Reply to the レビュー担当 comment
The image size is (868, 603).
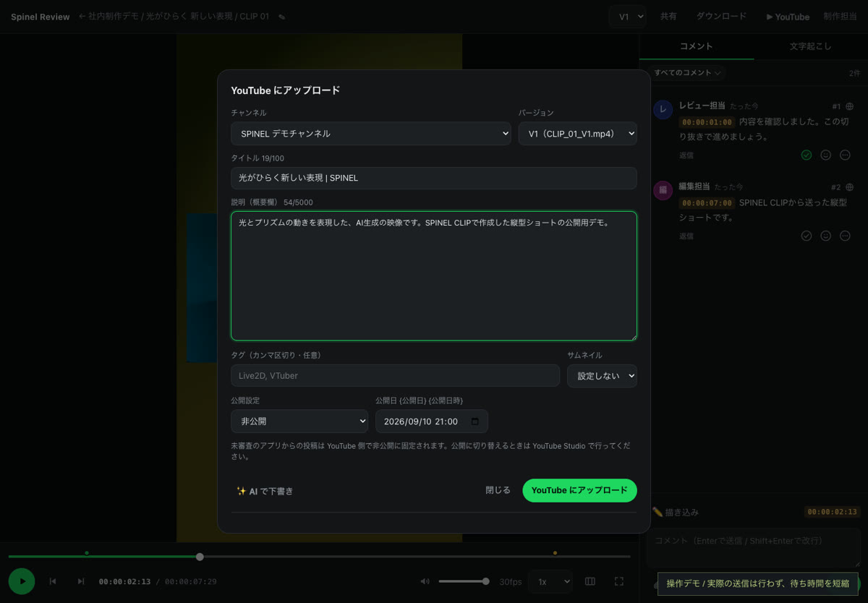tap(686, 155)
